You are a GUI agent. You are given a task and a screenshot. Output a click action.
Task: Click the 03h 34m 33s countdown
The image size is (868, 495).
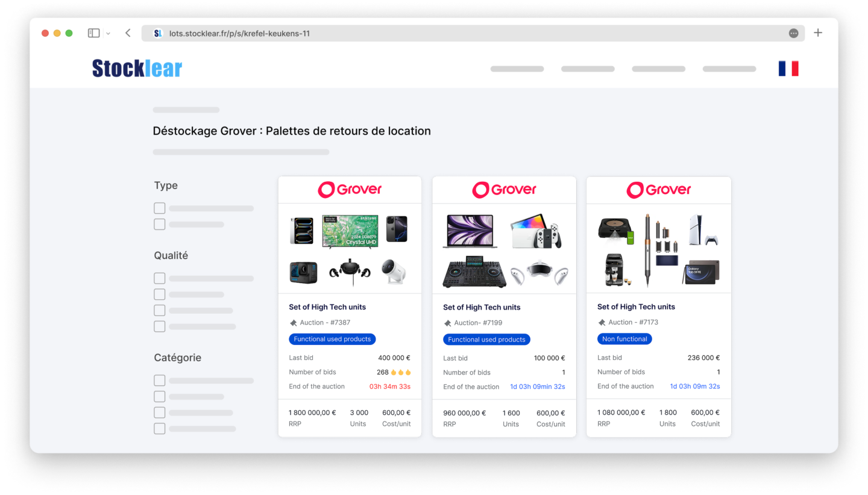[x=390, y=387]
